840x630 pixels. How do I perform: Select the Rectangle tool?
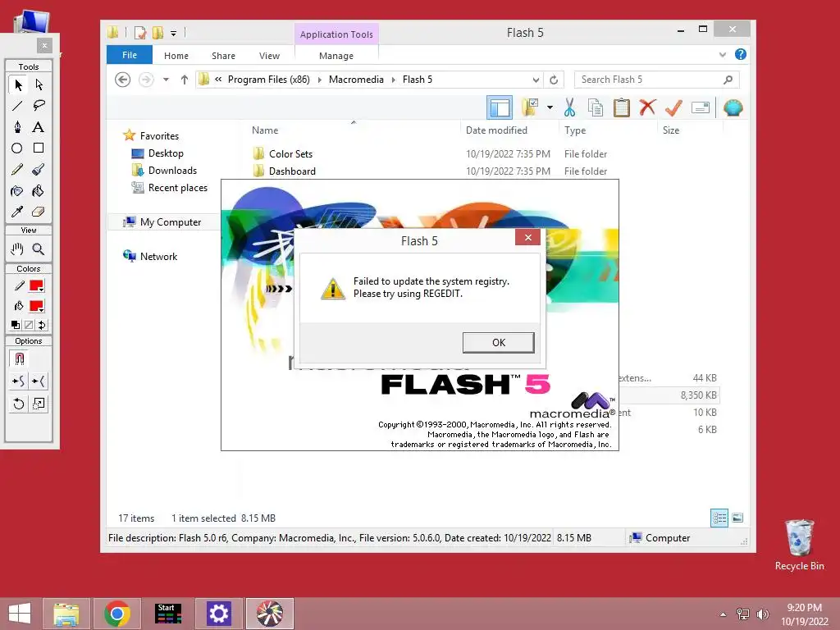[x=39, y=148]
